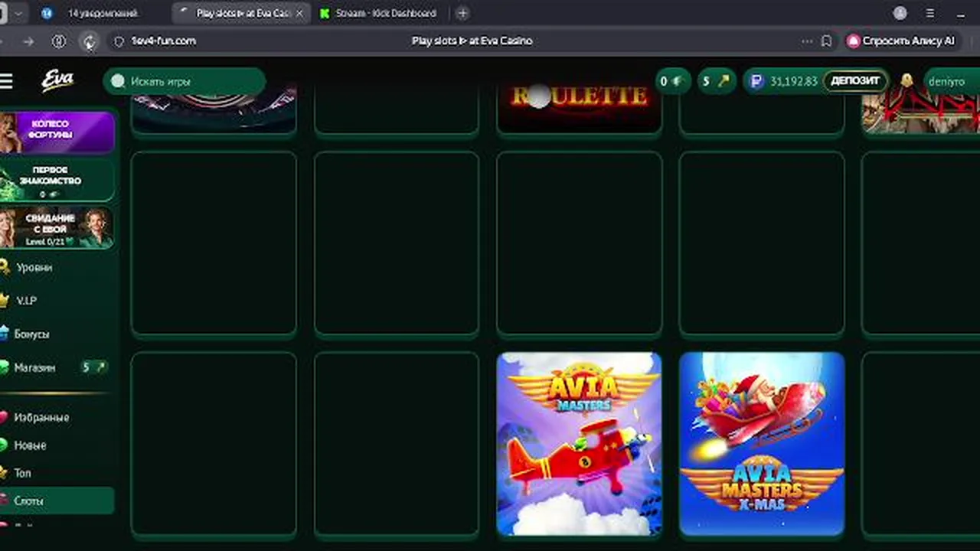The height and width of the screenshot is (551, 980).
Task: Click the crown icon for V.I.P
Action: click(5, 301)
